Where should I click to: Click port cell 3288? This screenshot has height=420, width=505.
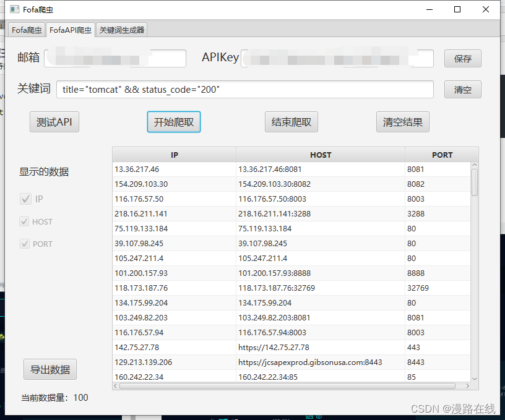pyautogui.click(x=438, y=213)
